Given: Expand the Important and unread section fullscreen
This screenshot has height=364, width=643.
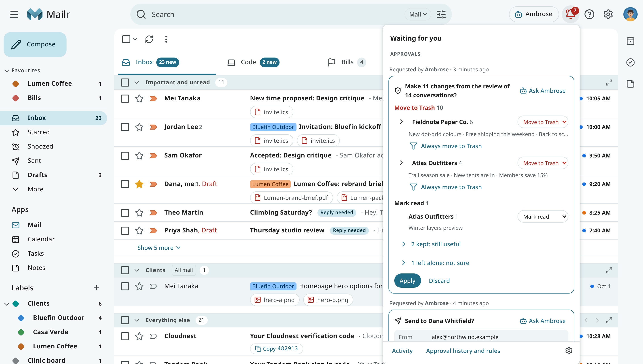Looking at the screenshot, I should pyautogui.click(x=609, y=83).
